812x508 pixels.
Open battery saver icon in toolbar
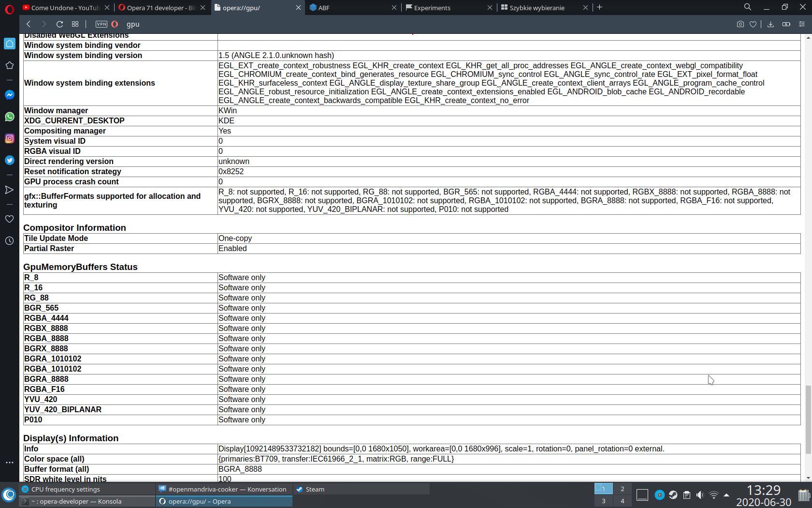786,24
